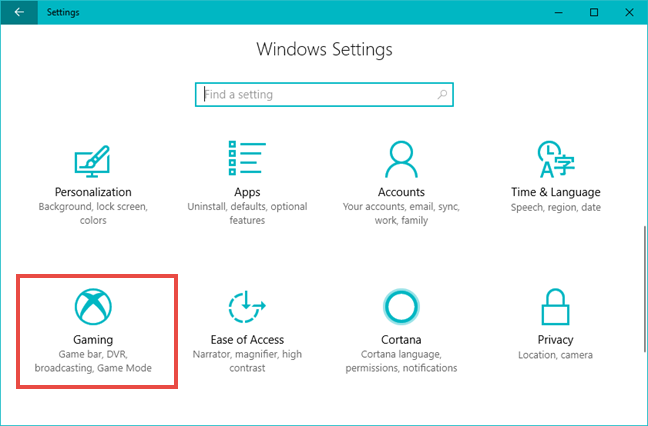Open Personalization via its paintbrush monitor icon
The image size is (648, 426).
pyautogui.click(x=93, y=161)
